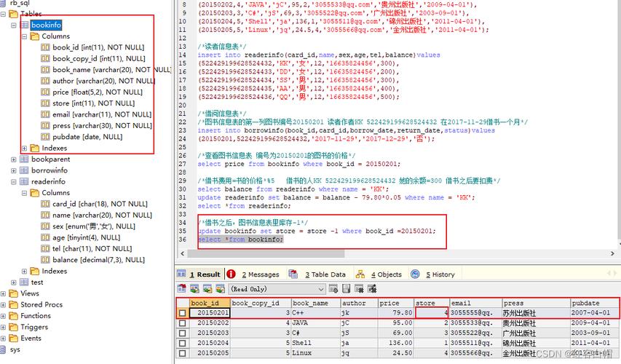The width and height of the screenshot is (621, 364).
Task: Click the table icon beside borrowinfo
Action: coord(25,170)
